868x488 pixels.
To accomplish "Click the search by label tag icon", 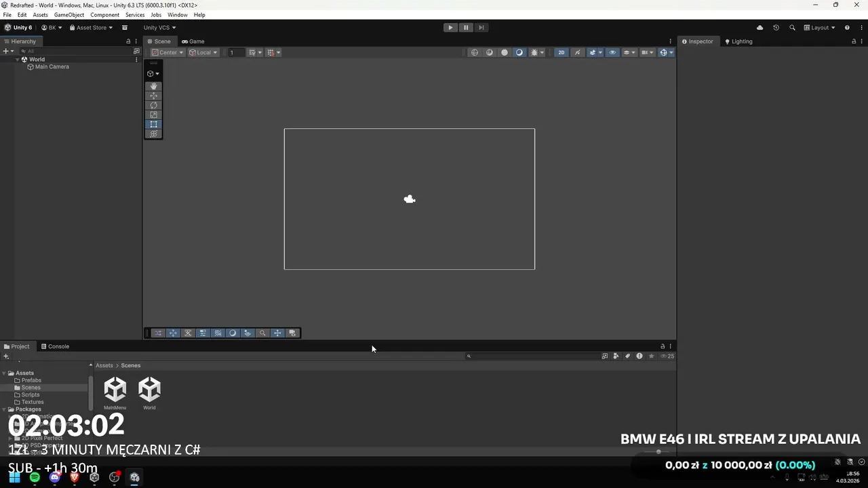I will [x=627, y=356].
